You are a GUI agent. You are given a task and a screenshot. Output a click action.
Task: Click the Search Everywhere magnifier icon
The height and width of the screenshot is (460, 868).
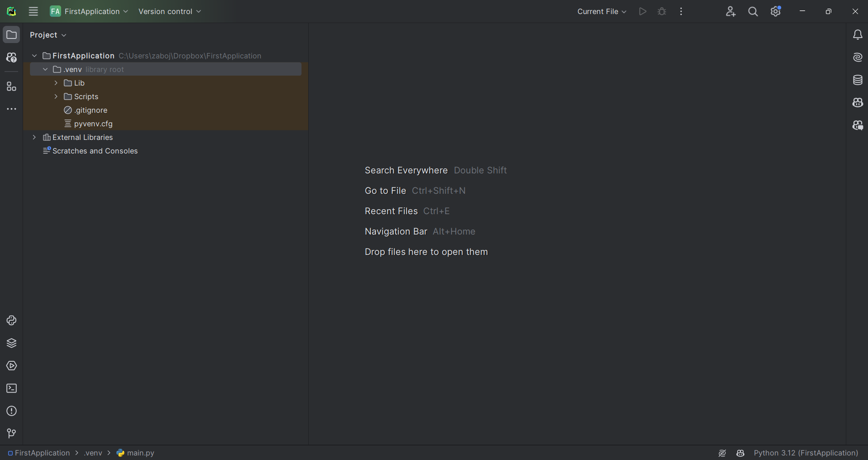(x=753, y=12)
